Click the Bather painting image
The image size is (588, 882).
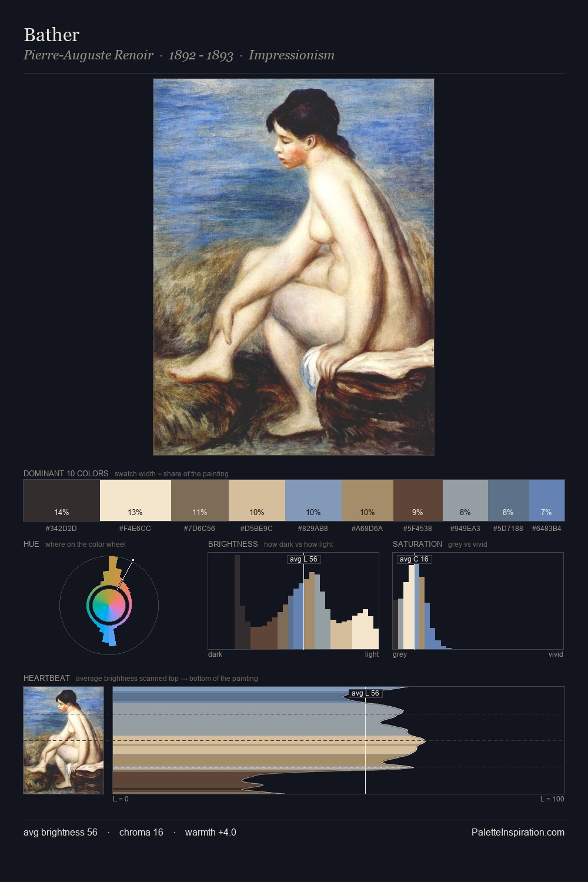(293, 267)
